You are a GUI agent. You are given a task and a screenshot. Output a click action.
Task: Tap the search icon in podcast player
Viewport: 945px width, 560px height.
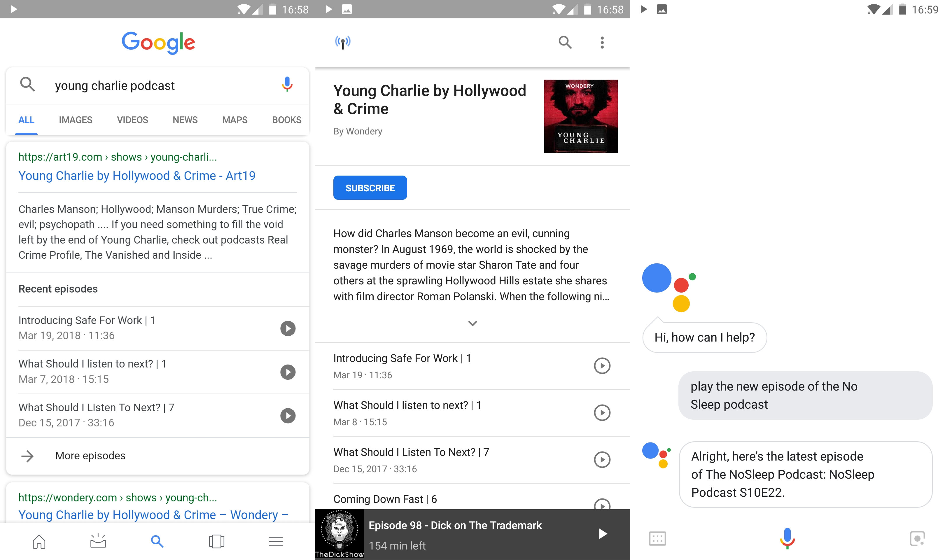coord(565,42)
